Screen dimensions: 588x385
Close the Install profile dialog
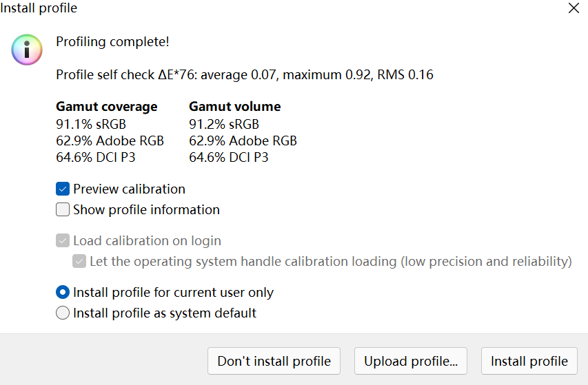click(x=574, y=9)
